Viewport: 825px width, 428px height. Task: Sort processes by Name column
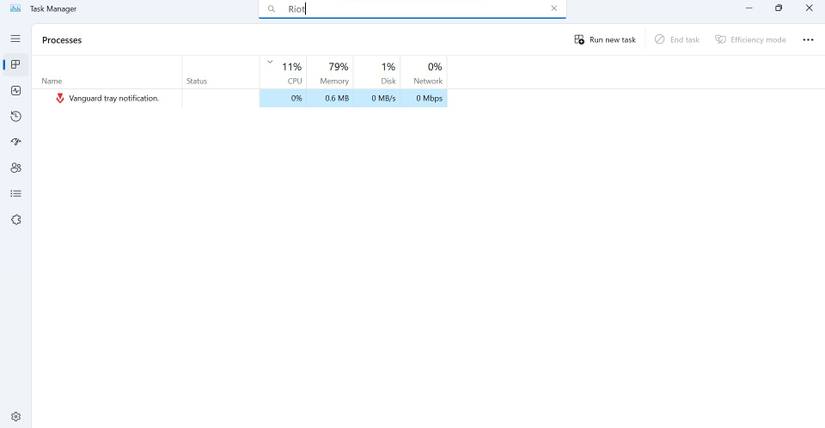[52, 81]
